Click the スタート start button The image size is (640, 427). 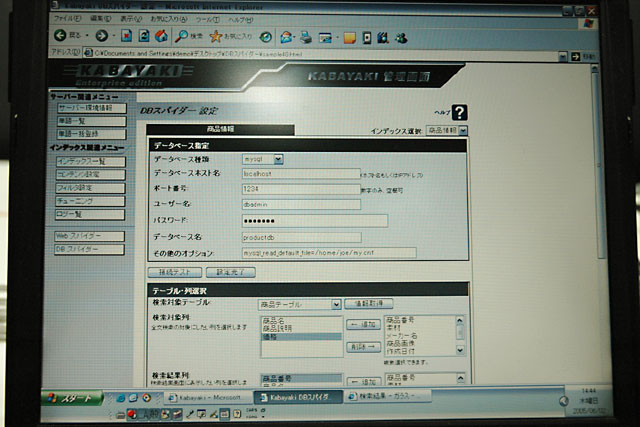click(x=73, y=398)
